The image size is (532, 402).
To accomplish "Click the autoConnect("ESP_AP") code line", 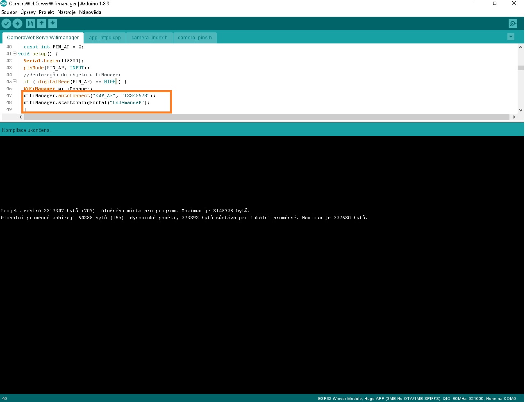I will (x=90, y=95).
